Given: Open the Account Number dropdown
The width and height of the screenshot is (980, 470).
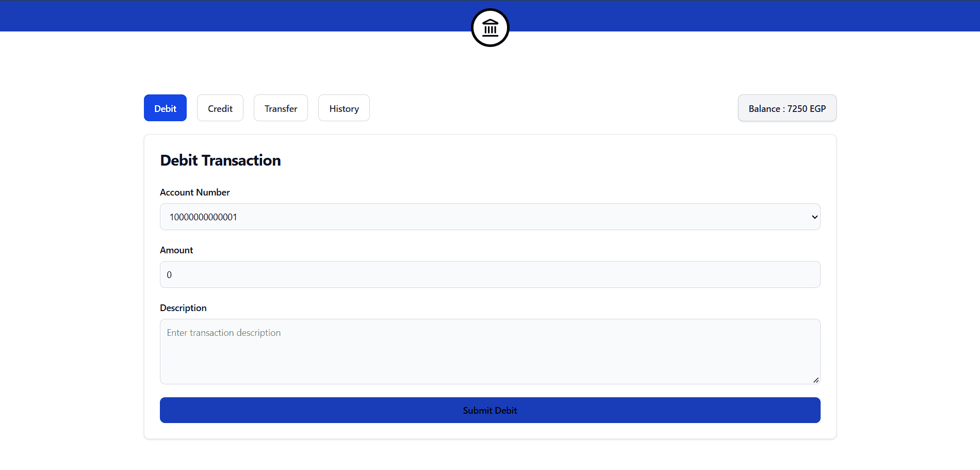Looking at the screenshot, I should 490,217.
